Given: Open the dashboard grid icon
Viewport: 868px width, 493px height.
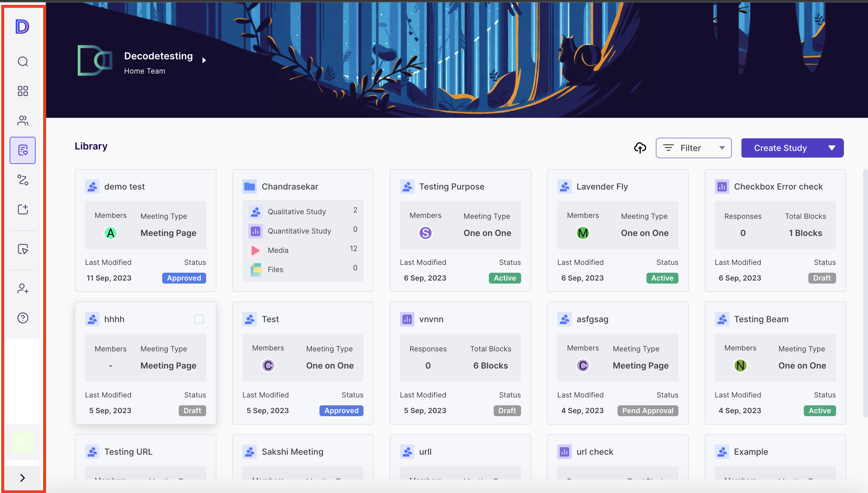Looking at the screenshot, I should [x=23, y=91].
